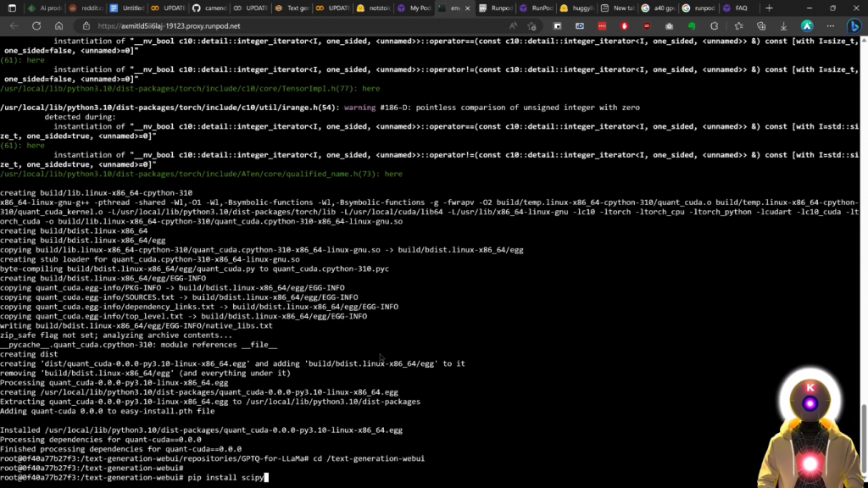Open the Extensions puzzle-piece menu
The image size is (868, 488).
(x=714, y=26)
